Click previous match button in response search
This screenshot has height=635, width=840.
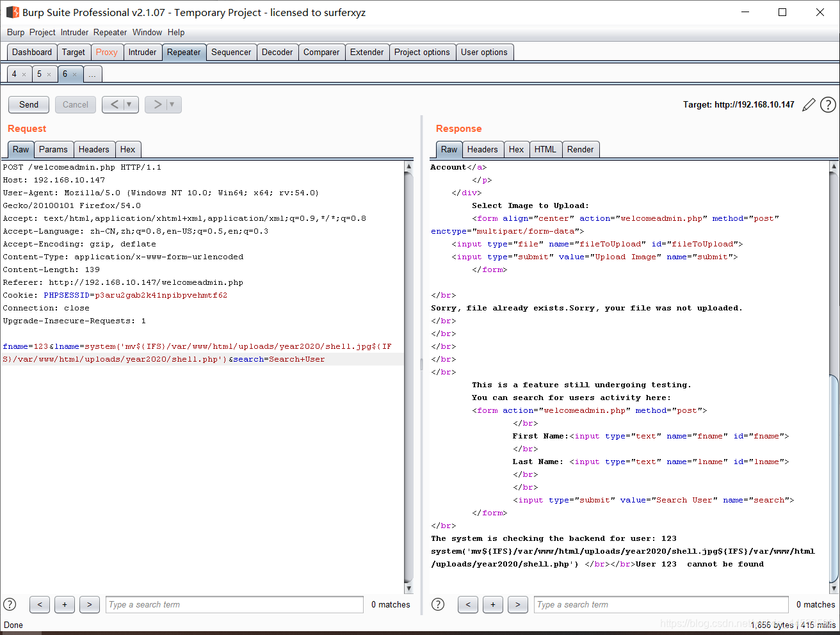(468, 604)
